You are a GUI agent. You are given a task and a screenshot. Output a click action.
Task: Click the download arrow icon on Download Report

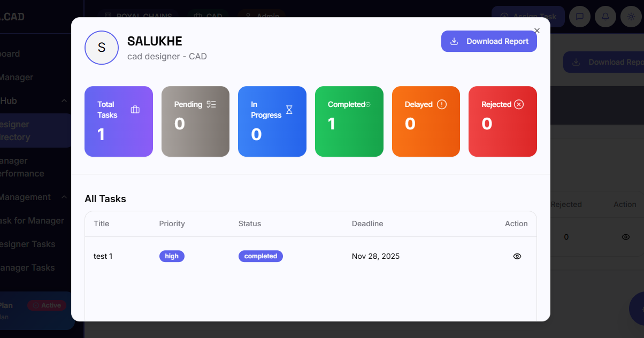(454, 41)
